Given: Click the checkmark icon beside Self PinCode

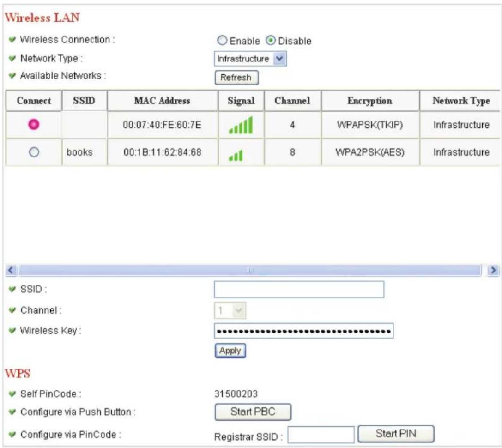Looking at the screenshot, I should click(12, 394).
